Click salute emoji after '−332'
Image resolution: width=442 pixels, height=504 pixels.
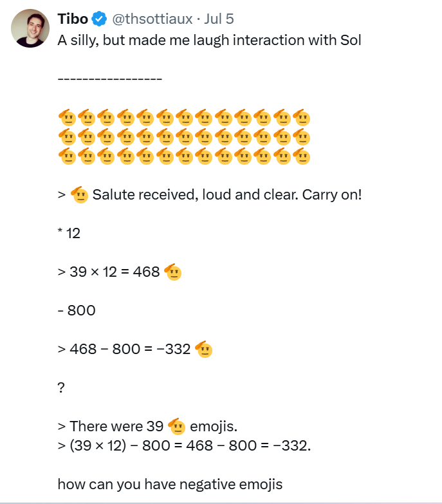tap(204, 349)
